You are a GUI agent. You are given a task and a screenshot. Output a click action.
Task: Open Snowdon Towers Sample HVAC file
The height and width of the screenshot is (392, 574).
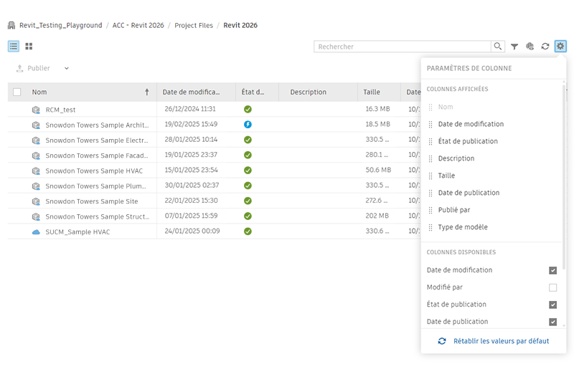click(94, 171)
